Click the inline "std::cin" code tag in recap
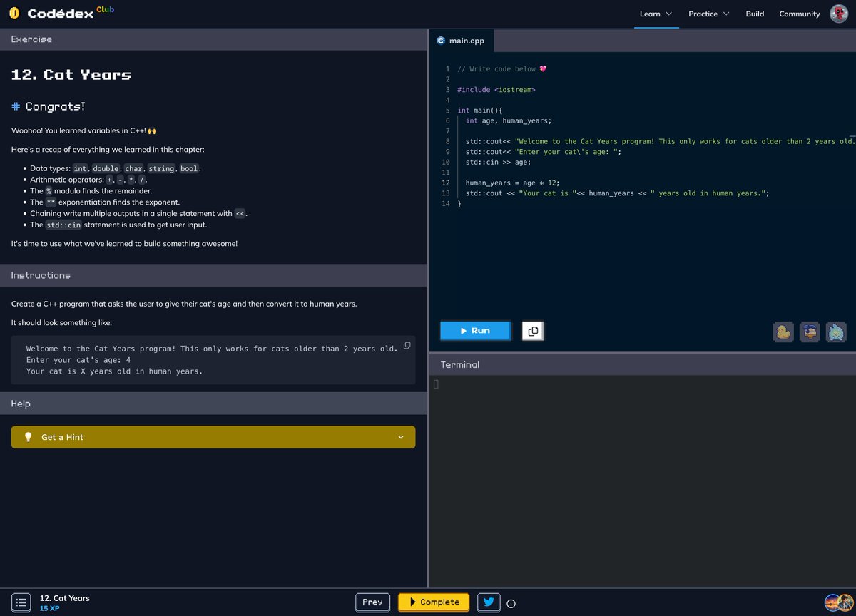This screenshot has height=616, width=856. 64,225
